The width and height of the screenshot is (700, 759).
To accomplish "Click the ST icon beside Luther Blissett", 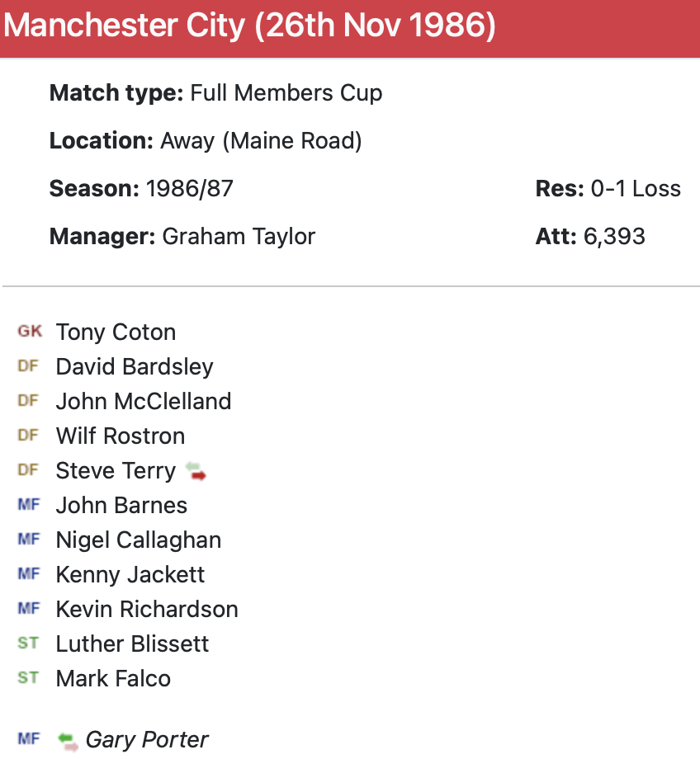I will 28,643.
